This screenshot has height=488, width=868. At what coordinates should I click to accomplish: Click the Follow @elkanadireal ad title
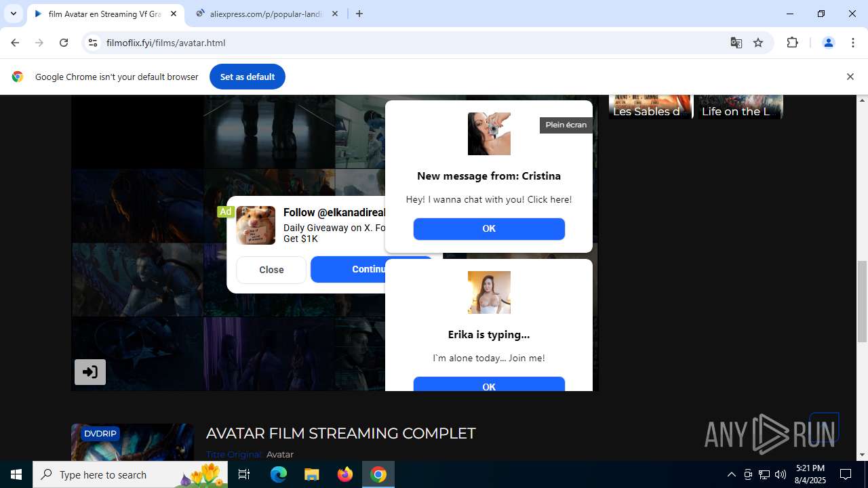click(335, 213)
